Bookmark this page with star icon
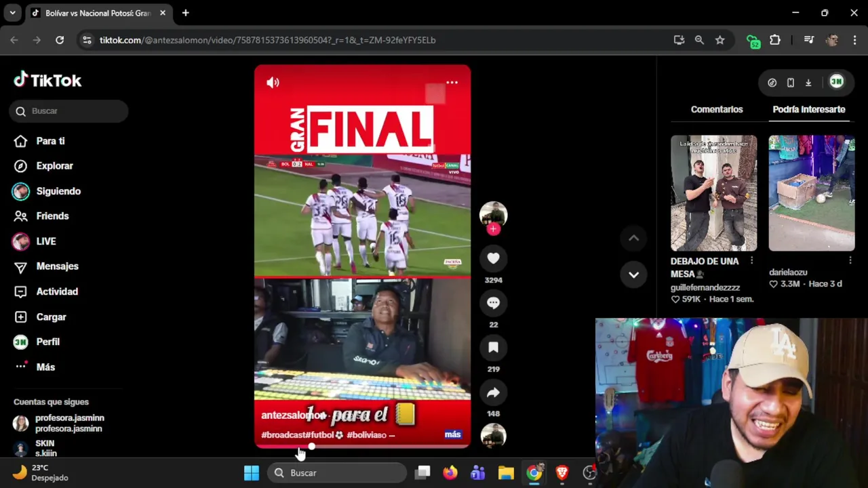The width and height of the screenshot is (868, 488). tap(719, 40)
